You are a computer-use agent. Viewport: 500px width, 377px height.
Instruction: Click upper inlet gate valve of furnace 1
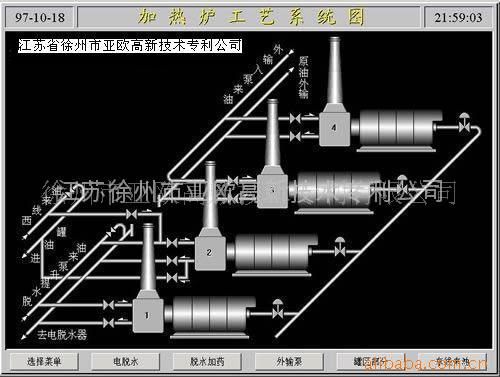tap(108, 305)
